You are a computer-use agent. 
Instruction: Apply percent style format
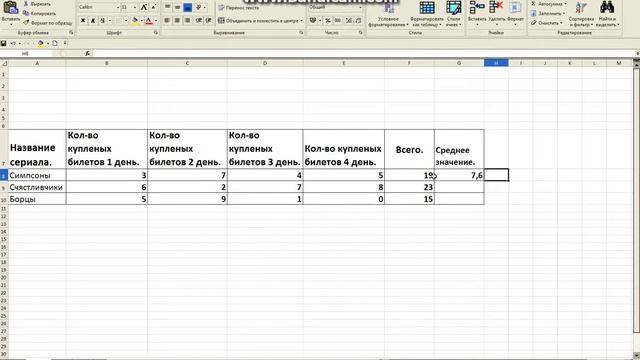[x=328, y=20]
